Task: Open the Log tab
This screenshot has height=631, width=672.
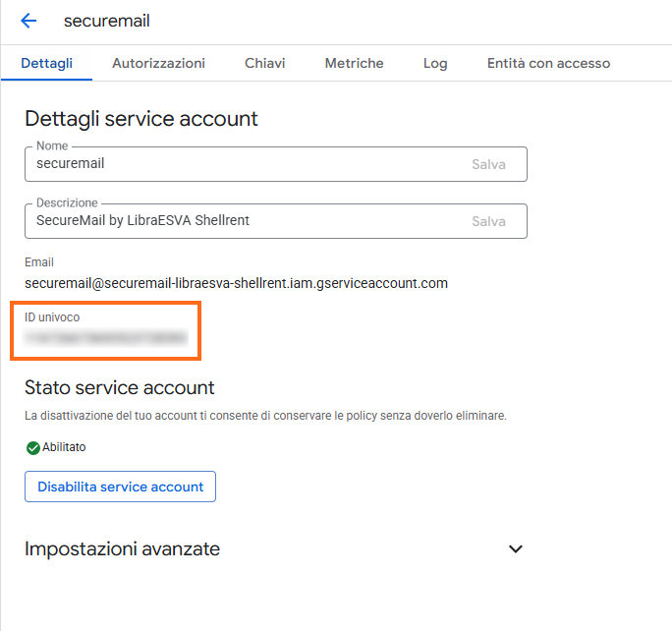Action: [435, 63]
